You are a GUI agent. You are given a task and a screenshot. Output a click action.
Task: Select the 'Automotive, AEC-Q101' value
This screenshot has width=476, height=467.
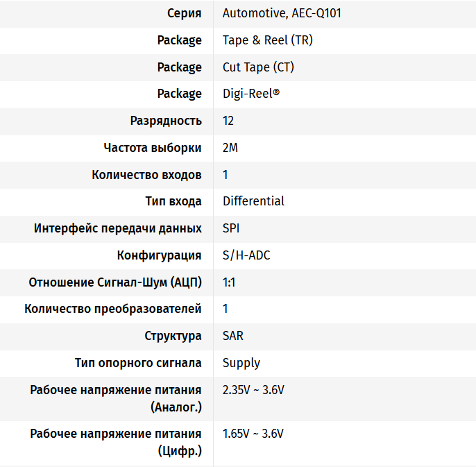(282, 13)
